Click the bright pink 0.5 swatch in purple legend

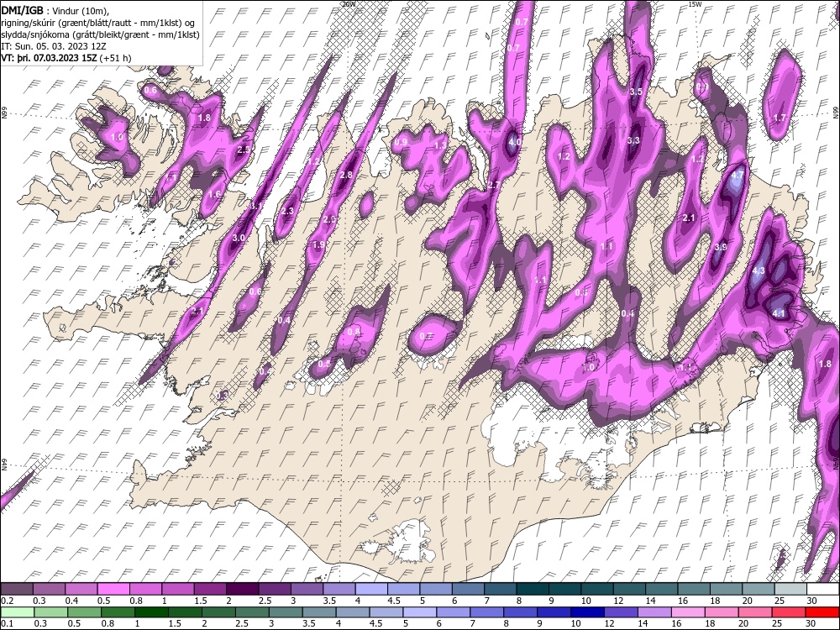coord(113,589)
